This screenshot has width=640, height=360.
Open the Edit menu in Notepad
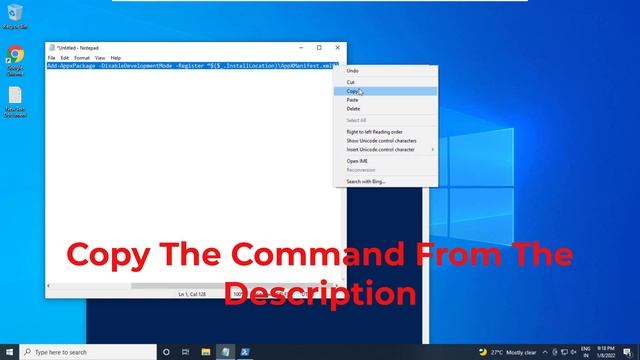click(x=64, y=58)
